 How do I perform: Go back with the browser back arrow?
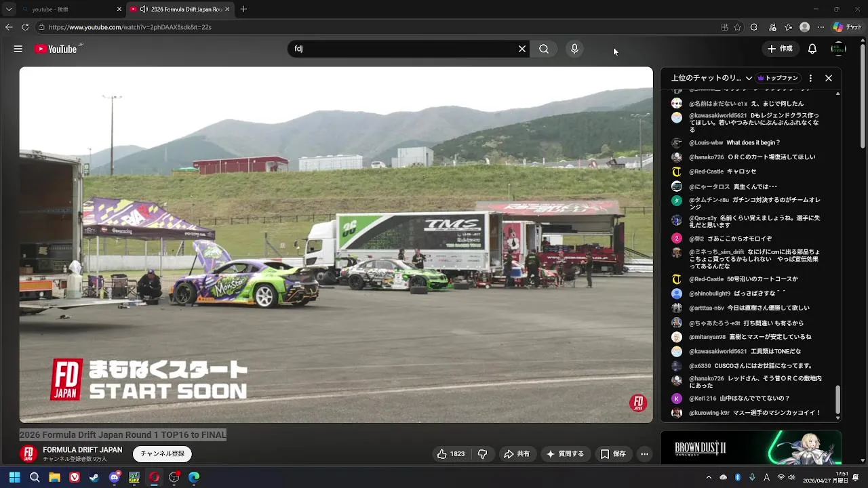click(9, 27)
